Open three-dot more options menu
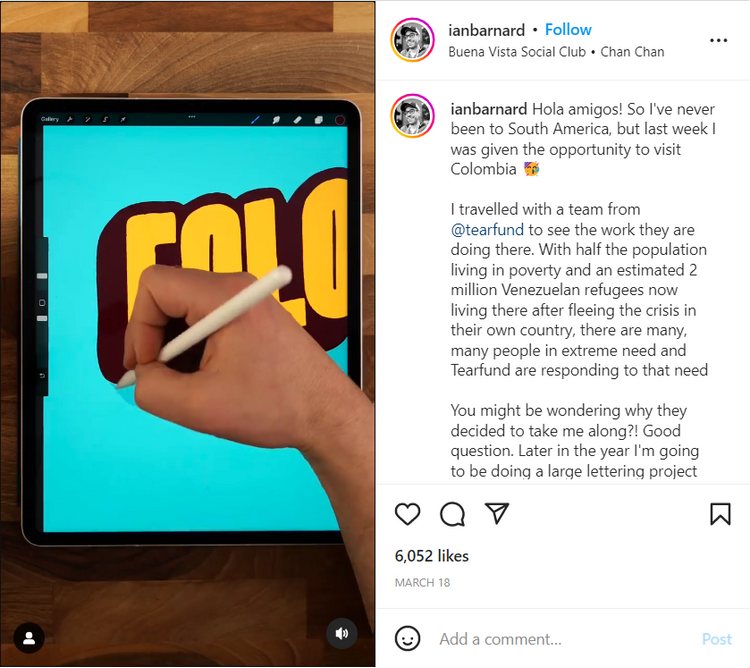This screenshot has height=668, width=750. coord(718,41)
